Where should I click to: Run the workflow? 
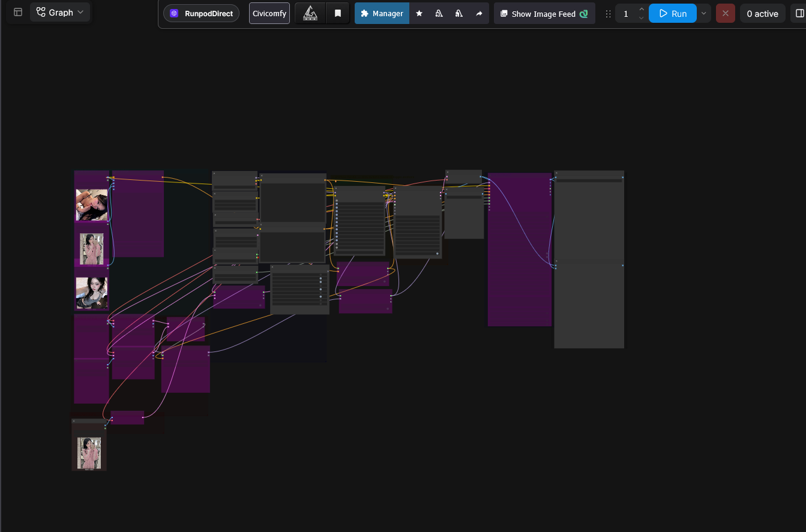673,13
